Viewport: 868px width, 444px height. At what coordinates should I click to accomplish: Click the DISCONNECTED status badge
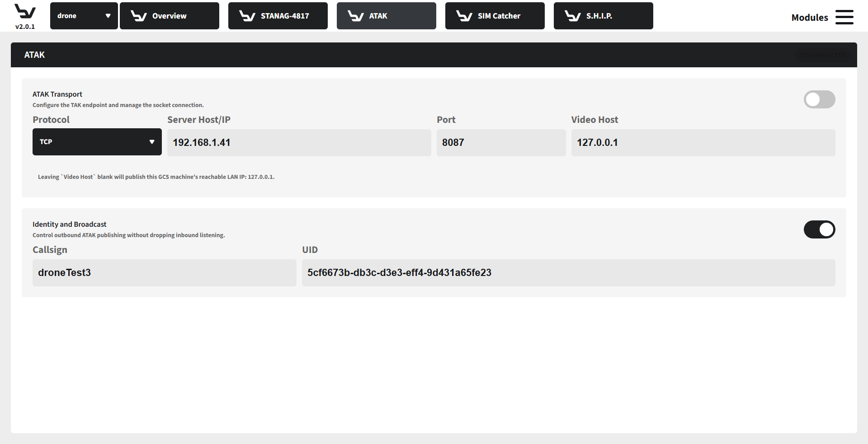point(822,55)
